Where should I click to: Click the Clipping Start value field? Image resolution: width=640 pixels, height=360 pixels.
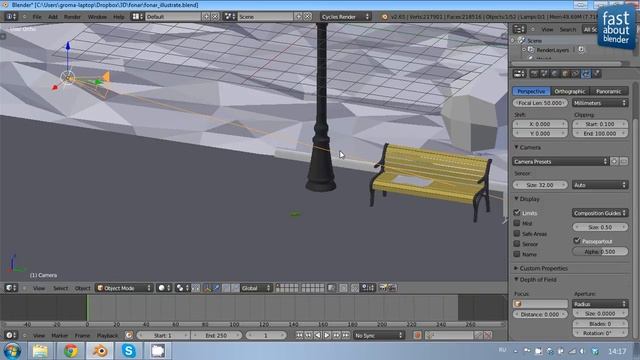point(600,124)
